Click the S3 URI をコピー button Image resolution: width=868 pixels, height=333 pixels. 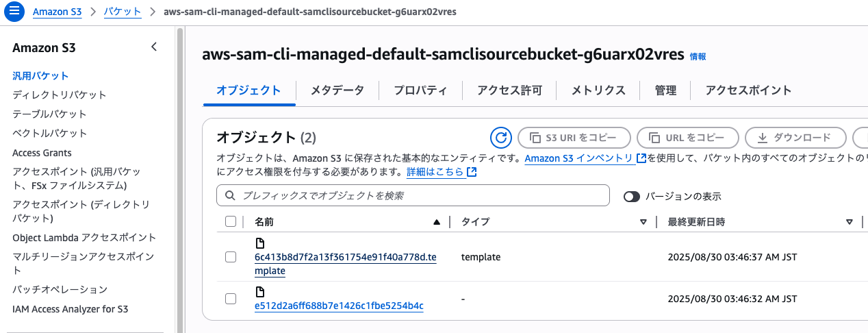pyautogui.click(x=574, y=138)
